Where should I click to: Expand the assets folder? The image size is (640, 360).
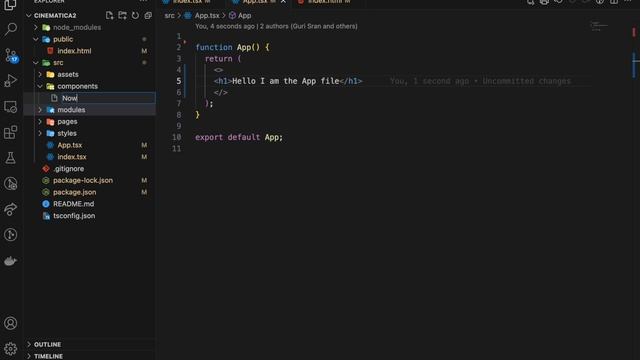pos(40,74)
